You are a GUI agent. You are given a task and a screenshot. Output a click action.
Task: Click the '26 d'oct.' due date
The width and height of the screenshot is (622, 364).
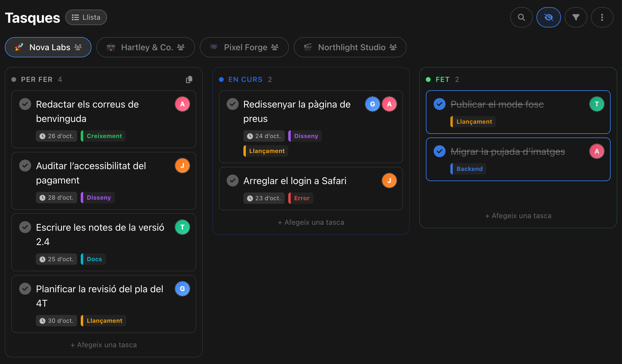point(57,136)
